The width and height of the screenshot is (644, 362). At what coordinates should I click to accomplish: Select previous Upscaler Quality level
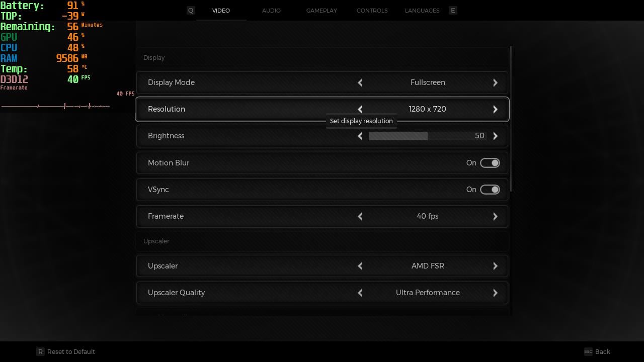360,293
